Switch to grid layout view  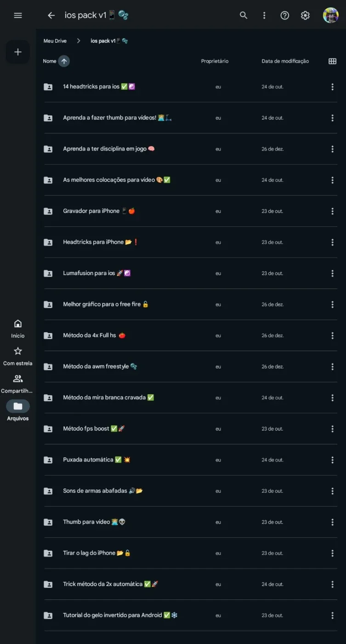332,61
